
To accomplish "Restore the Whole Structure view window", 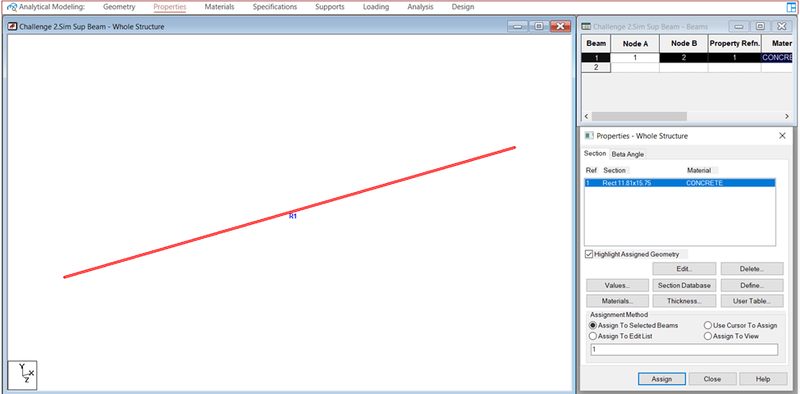I will (539, 27).
